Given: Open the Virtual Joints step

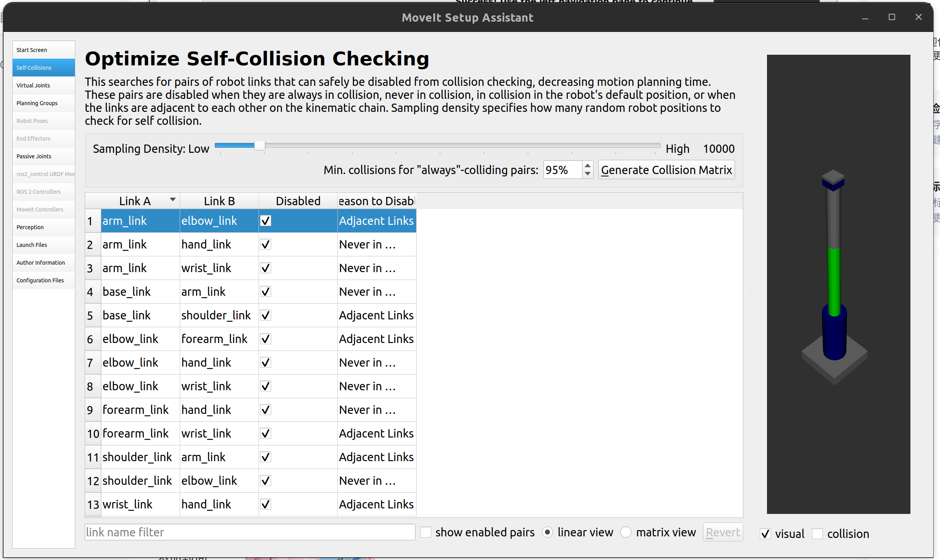Looking at the screenshot, I should [x=34, y=85].
